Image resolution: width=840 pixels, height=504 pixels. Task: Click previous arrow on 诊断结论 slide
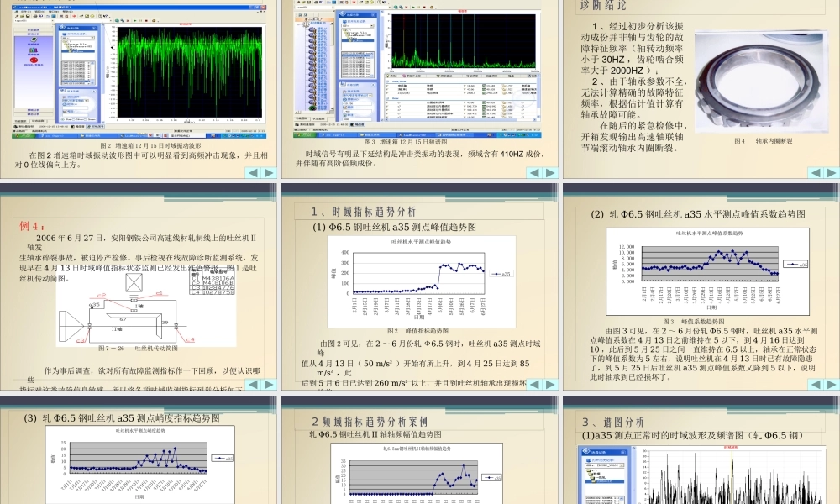point(816,172)
